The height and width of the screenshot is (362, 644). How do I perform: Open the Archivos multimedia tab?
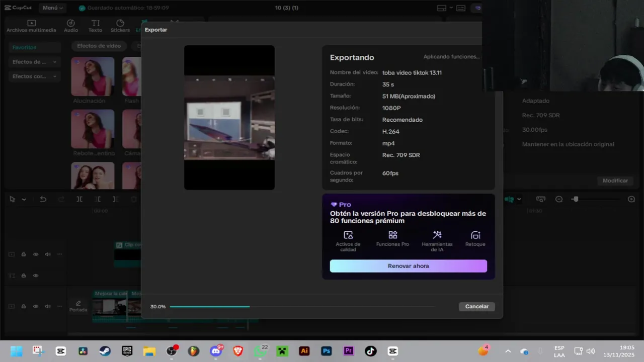click(31, 26)
